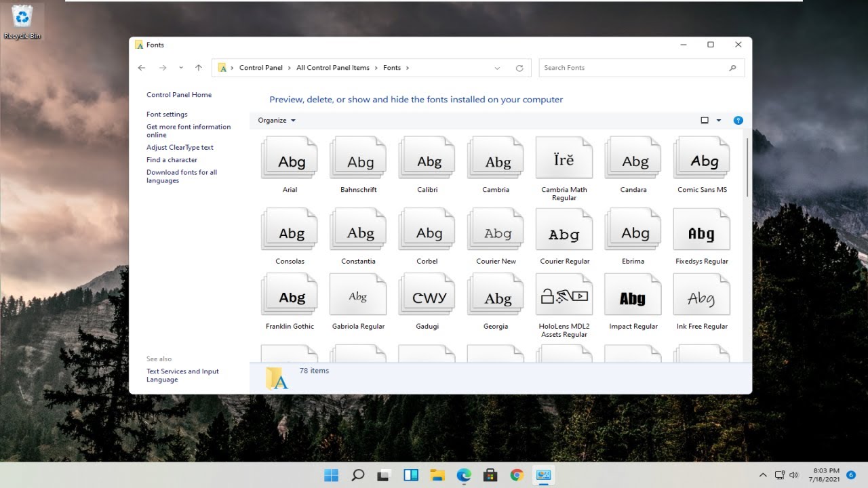Launch Google Chrome from taskbar
This screenshot has width=868, height=488.
(x=517, y=475)
